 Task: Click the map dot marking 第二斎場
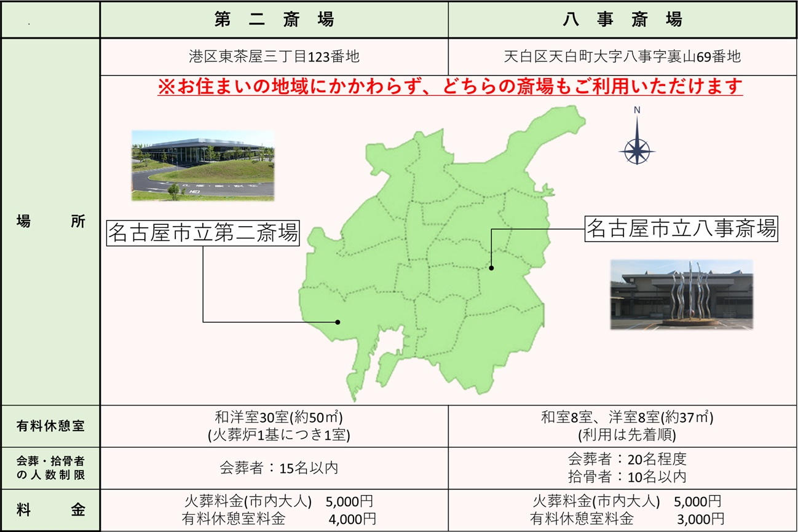point(338,322)
